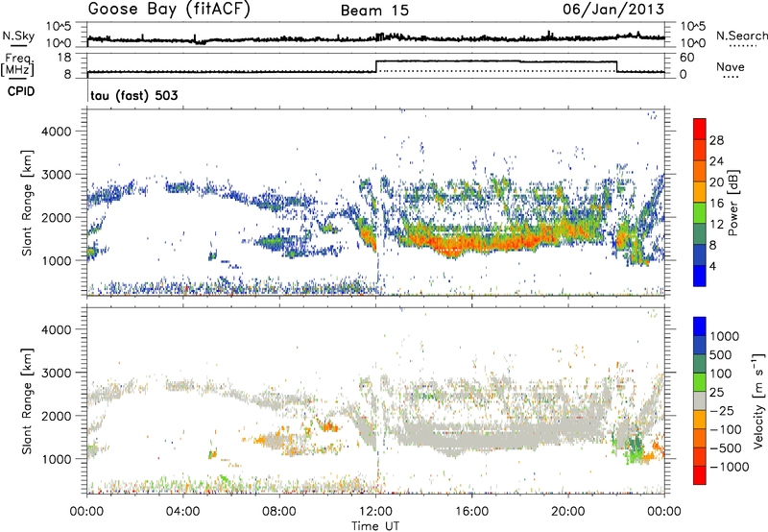Click the 'Nave' legend label
The height and width of the screenshot is (532, 768).
[x=731, y=66]
